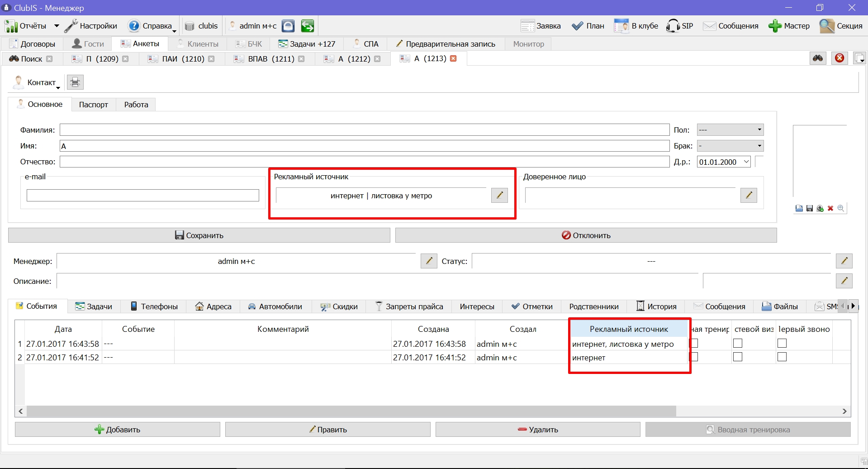Open the Монитор tab

[528, 44]
